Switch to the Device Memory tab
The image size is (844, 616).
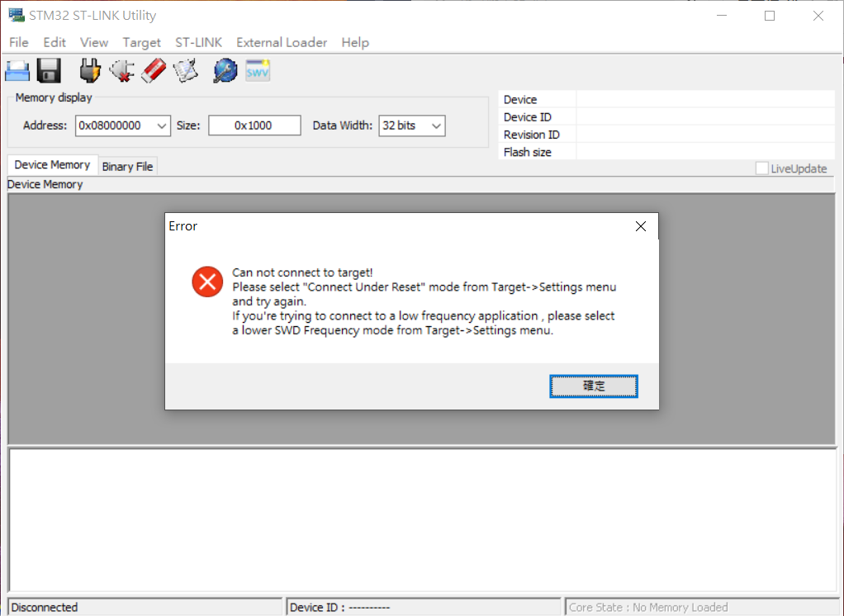(x=52, y=165)
